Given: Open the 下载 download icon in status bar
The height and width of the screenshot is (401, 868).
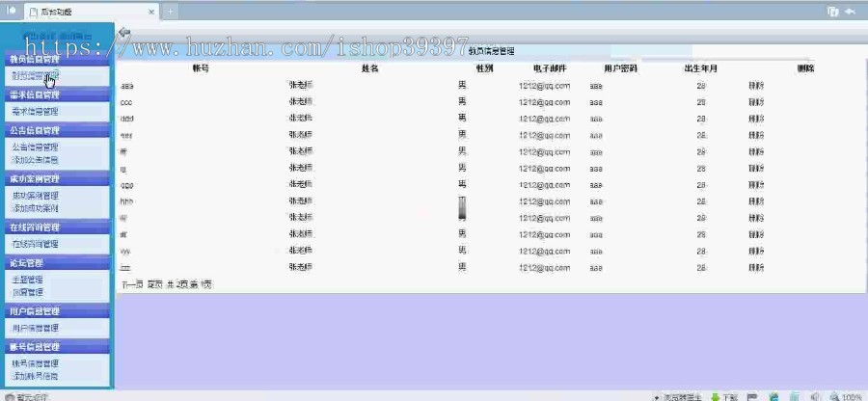Looking at the screenshot, I should [724, 396].
